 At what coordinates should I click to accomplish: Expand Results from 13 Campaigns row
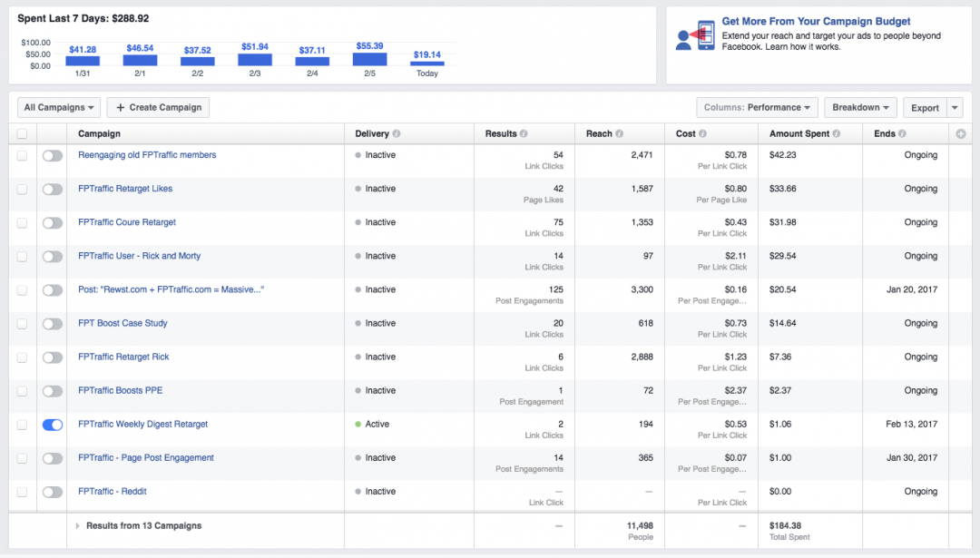[78, 526]
